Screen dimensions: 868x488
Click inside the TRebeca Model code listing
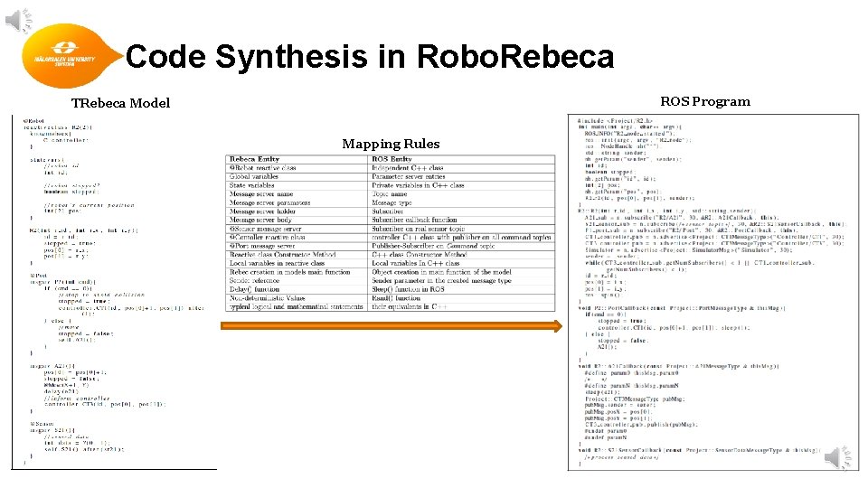(114, 292)
